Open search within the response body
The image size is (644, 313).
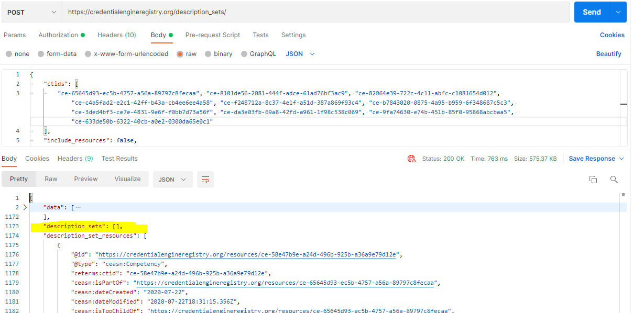pos(614,179)
